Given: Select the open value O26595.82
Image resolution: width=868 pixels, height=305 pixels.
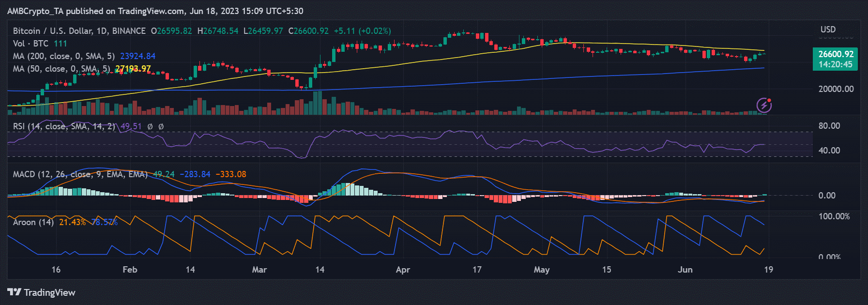Looking at the screenshot, I should click(171, 31).
